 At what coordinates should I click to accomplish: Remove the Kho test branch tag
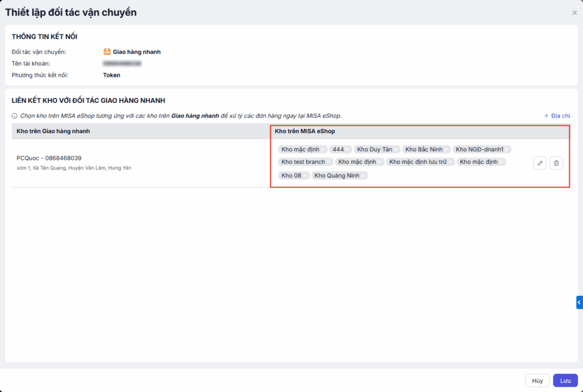point(329,162)
